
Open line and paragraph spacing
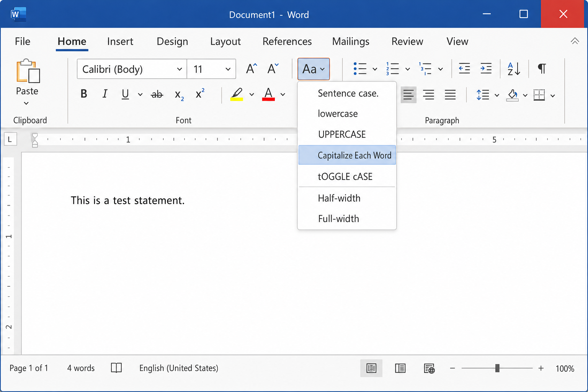pos(483,95)
